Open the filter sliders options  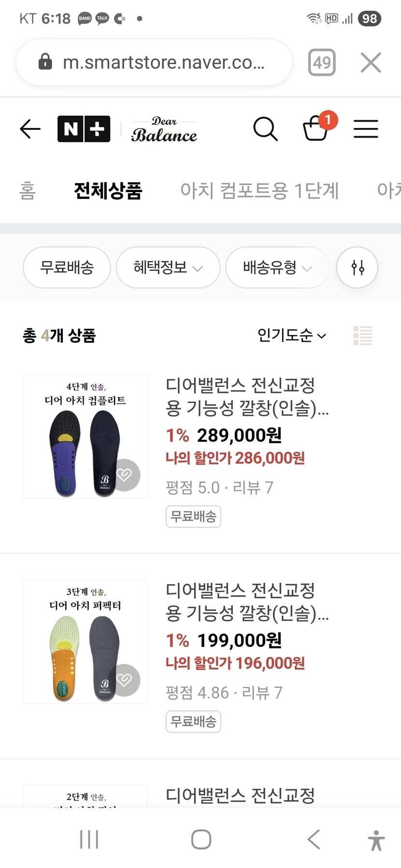(x=358, y=267)
